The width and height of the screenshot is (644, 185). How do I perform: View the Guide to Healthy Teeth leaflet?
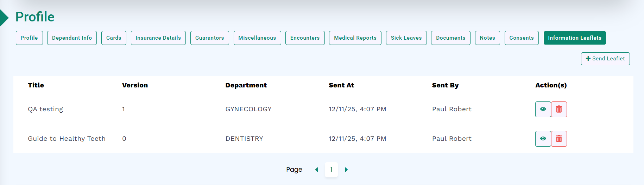[543, 139]
